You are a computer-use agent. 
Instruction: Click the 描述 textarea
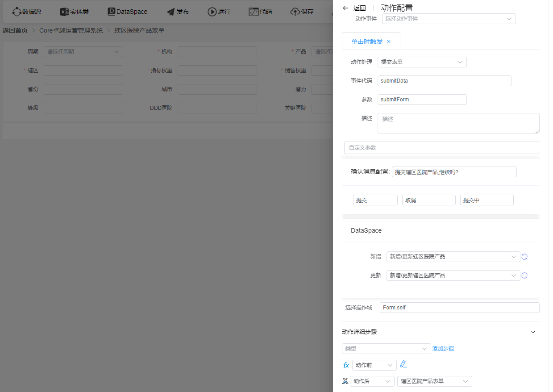[458, 123]
